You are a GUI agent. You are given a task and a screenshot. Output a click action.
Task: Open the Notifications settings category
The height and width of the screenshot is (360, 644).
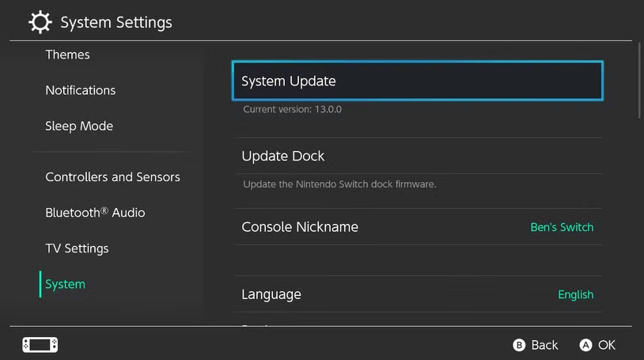point(81,90)
